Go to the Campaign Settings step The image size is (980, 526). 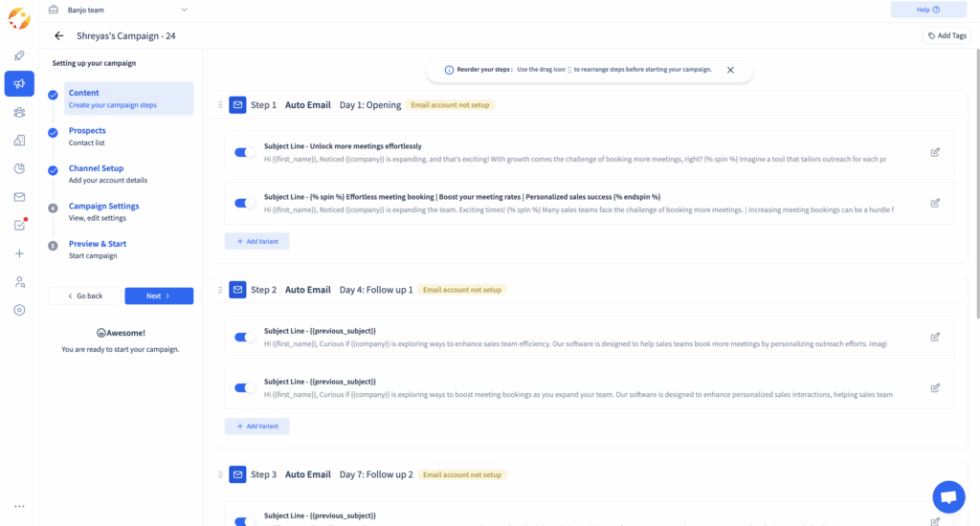click(103, 206)
